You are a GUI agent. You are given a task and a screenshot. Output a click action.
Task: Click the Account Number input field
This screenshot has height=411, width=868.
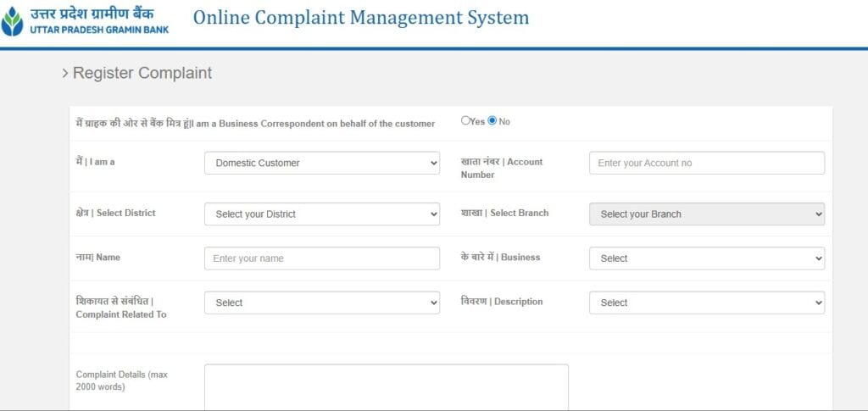(707, 164)
